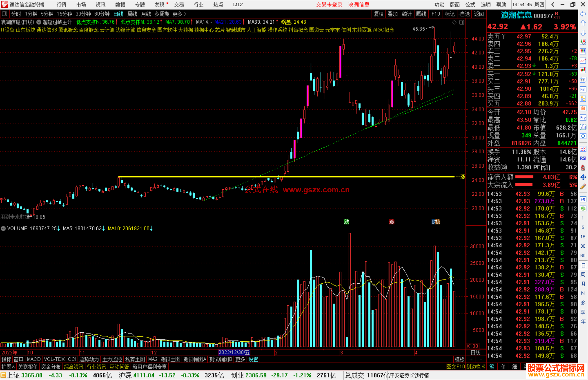Click the formula f(x) sidebar icon
Screen dimensions: 588x380
[x=583, y=127]
